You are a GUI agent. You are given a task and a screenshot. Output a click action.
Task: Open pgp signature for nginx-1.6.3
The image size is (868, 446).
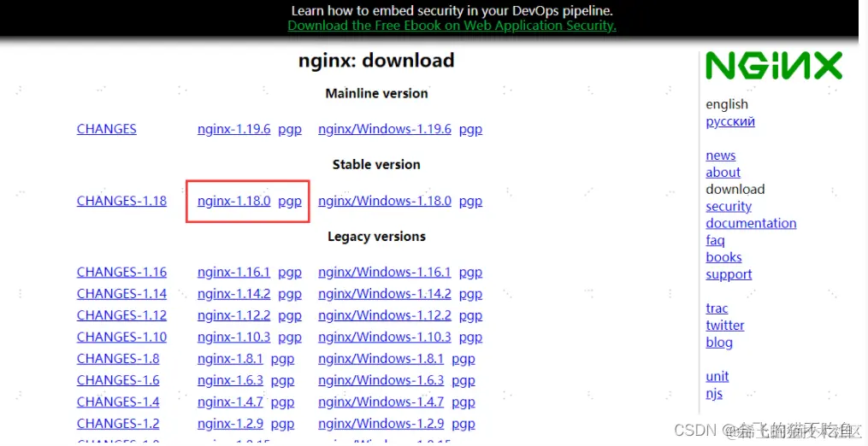282,381
